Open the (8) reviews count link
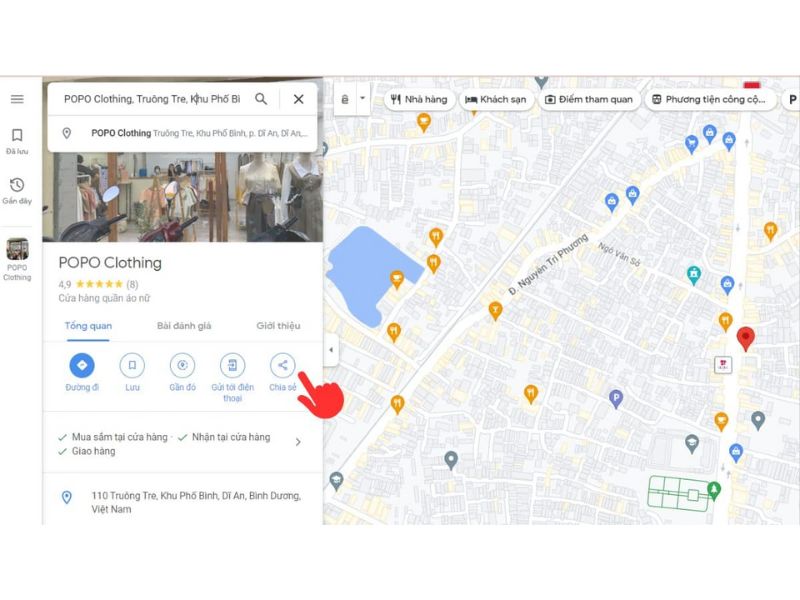This screenshot has width=800, height=600. pos(132,284)
